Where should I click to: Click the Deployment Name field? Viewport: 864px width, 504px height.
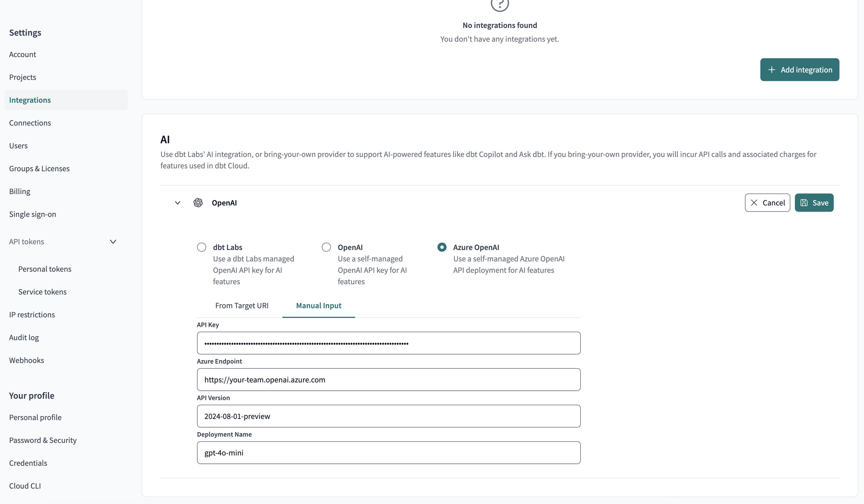[388, 453]
